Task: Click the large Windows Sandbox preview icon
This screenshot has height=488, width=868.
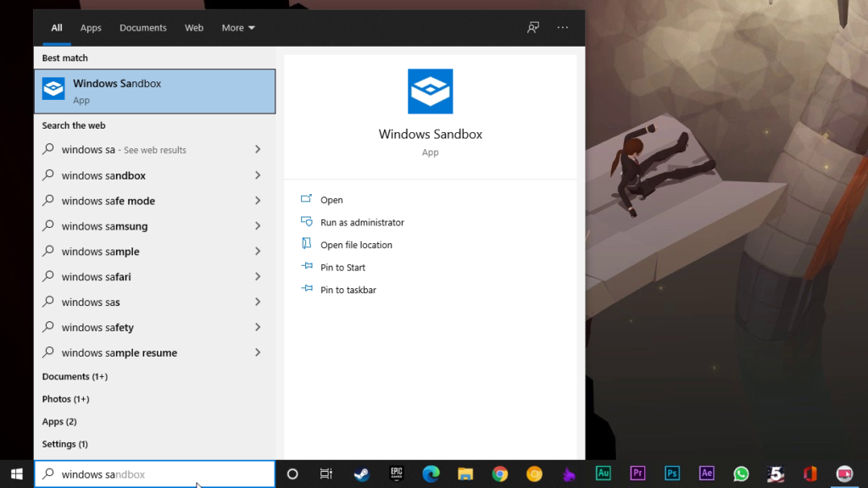Action: (430, 91)
